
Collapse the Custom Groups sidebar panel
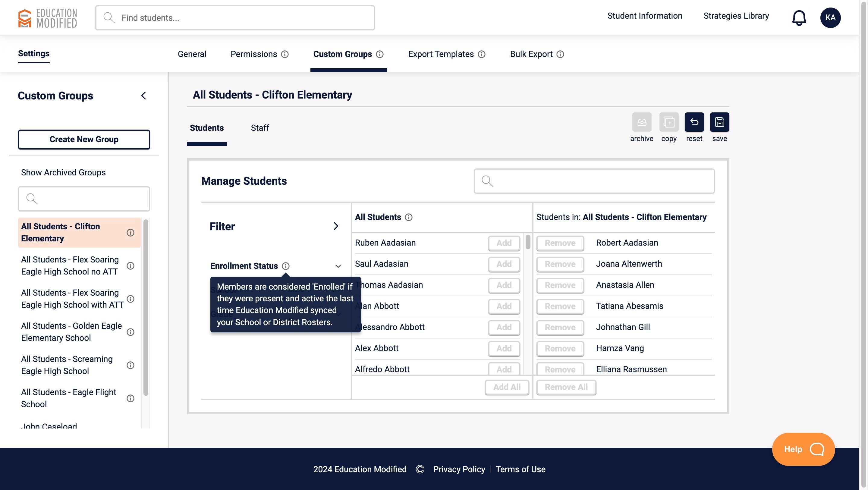143,96
